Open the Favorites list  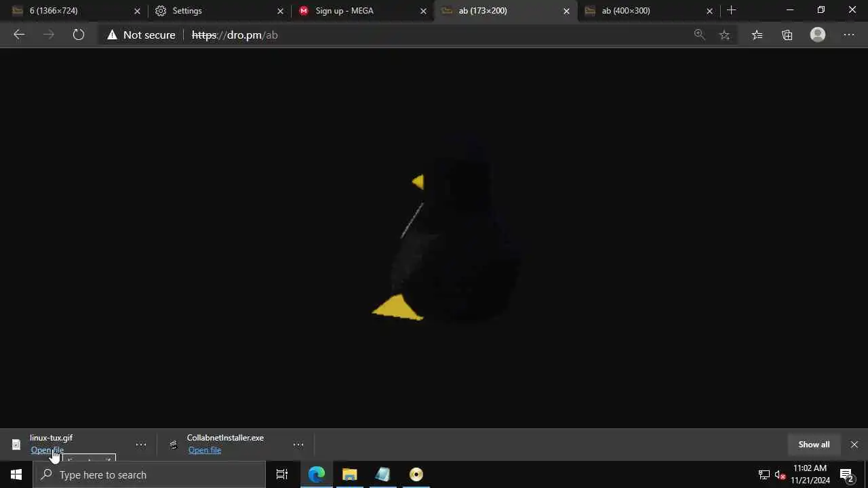(x=757, y=35)
